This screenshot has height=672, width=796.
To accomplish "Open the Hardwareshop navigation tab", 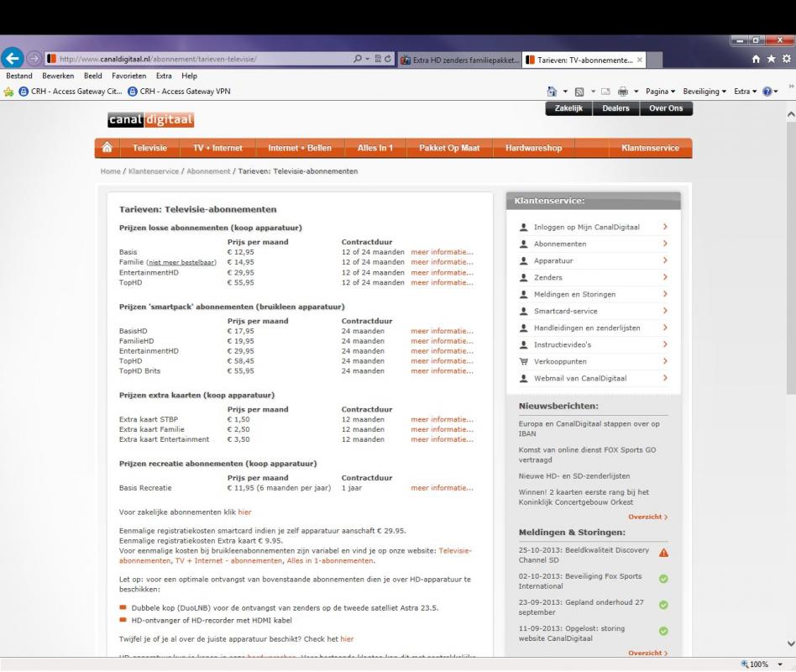I will (x=533, y=148).
